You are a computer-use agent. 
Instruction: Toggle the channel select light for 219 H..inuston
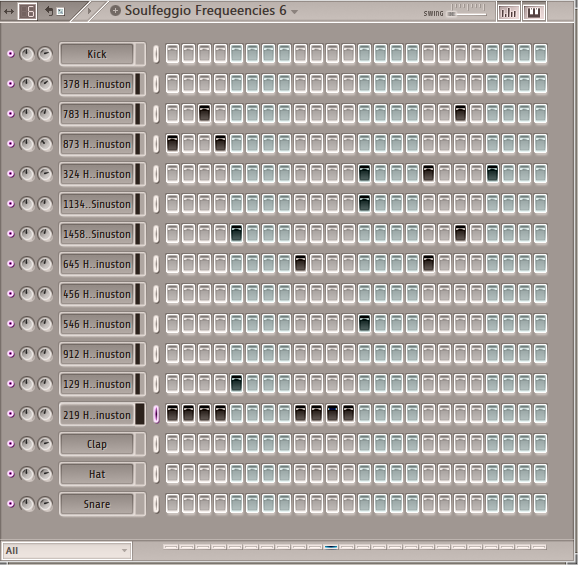(x=156, y=414)
